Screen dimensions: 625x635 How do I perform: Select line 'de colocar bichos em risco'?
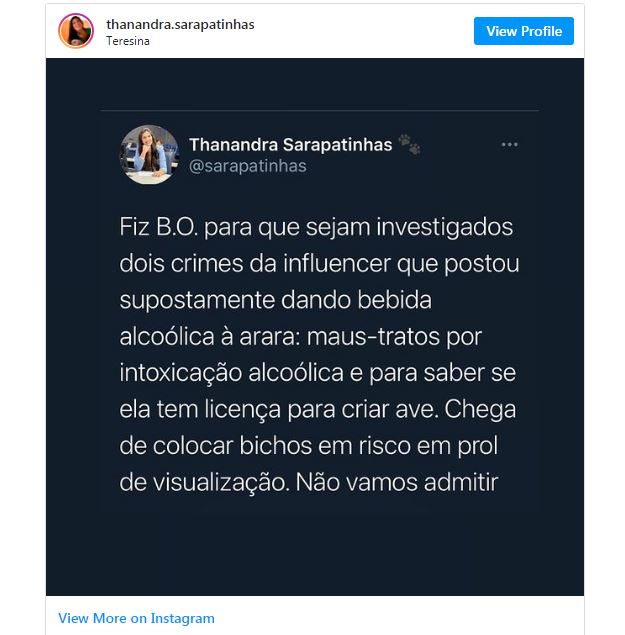point(308,446)
